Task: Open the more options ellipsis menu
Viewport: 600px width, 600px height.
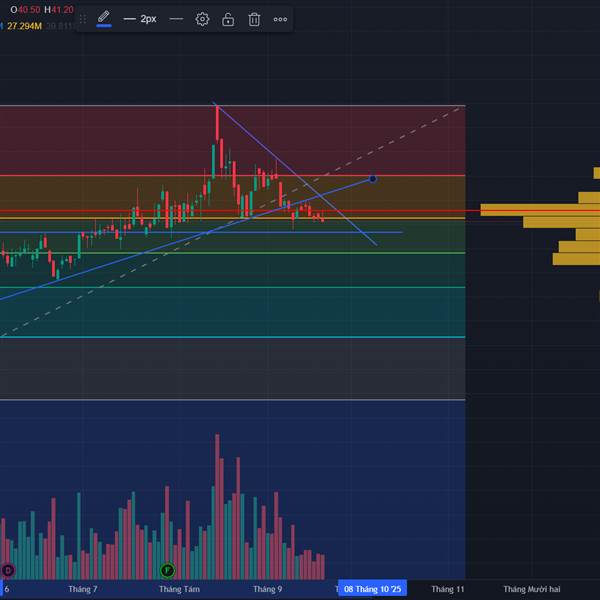Action: click(280, 19)
